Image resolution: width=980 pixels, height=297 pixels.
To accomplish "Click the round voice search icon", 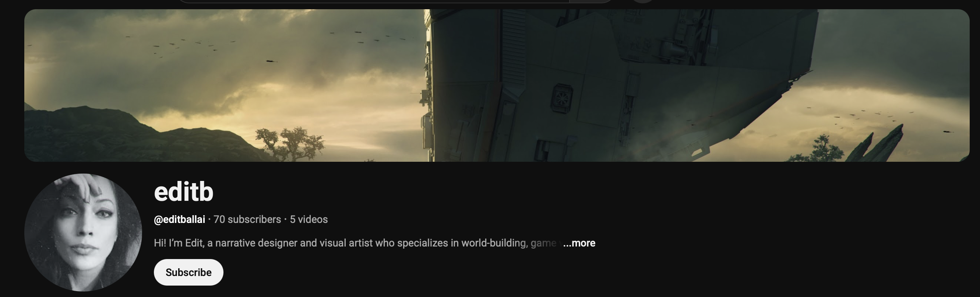I will (643, 1).
